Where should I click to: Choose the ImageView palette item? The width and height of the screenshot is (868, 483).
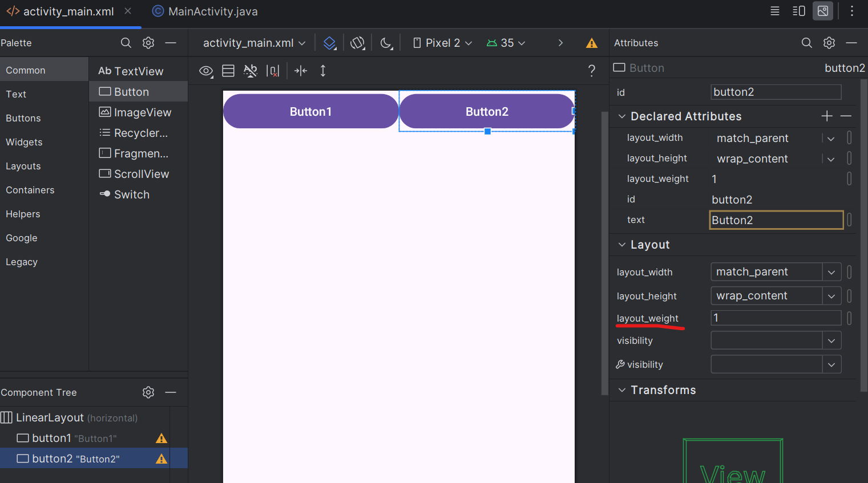(139, 112)
